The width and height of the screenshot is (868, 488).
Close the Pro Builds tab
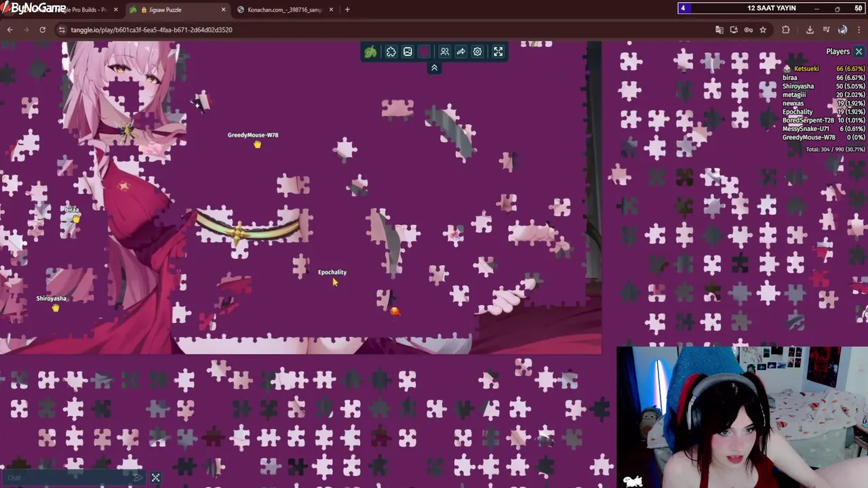click(116, 9)
